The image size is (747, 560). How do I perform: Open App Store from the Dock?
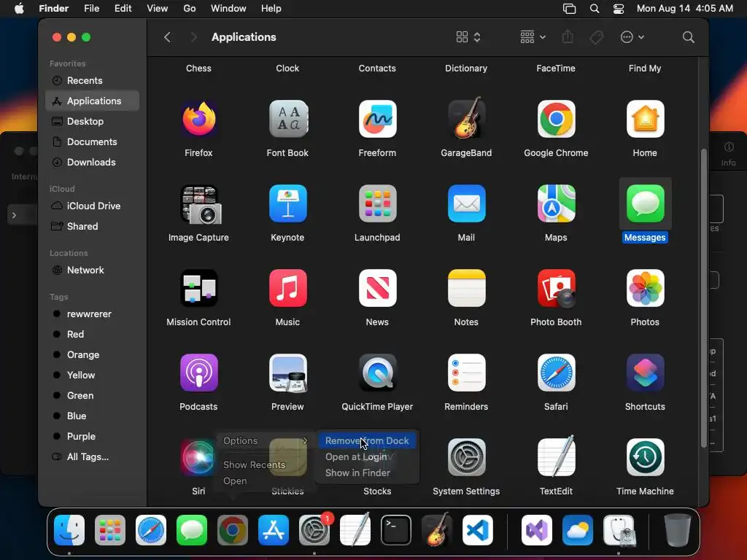[274, 531]
